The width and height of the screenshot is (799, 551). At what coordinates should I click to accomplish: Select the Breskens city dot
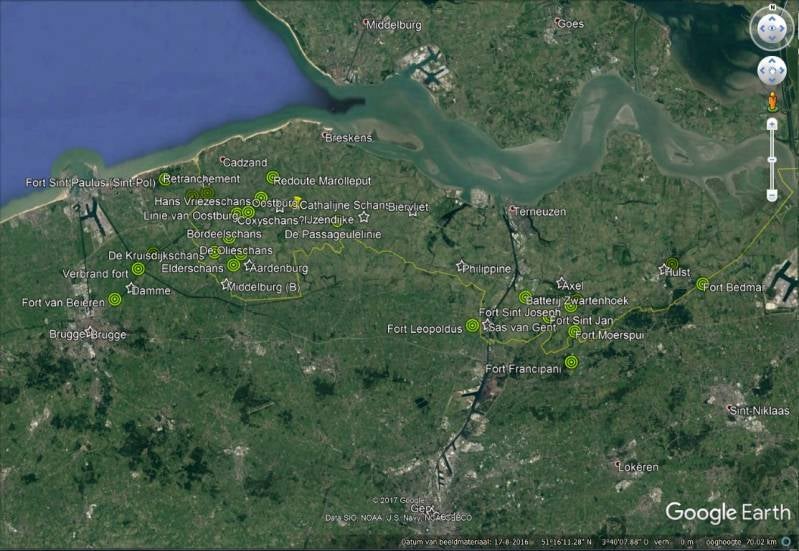(x=324, y=136)
